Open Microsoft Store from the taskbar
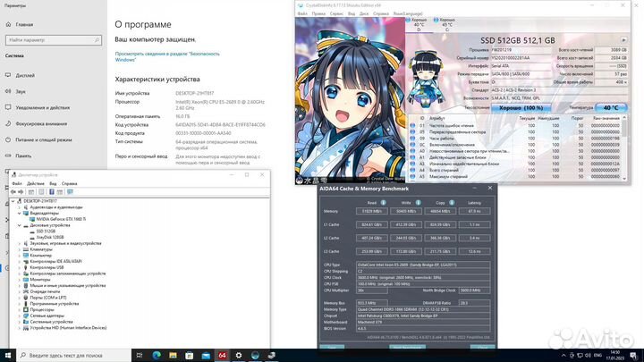This screenshot has height=362, width=644. coord(190,355)
